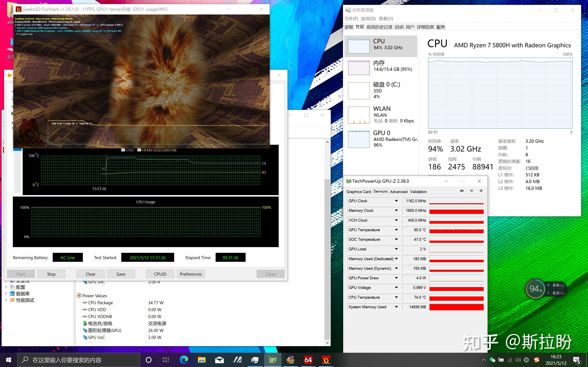Open Preferences in FurMark

(x=191, y=274)
